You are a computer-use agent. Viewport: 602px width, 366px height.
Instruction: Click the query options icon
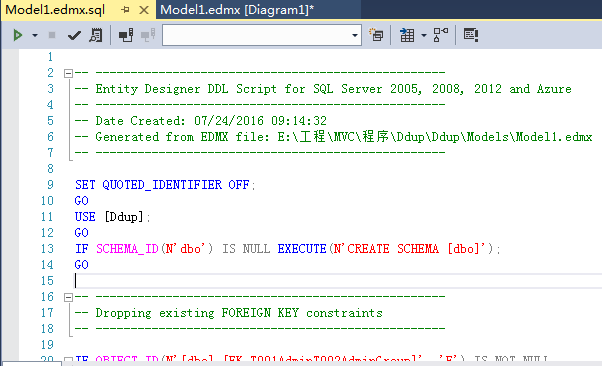coord(376,35)
